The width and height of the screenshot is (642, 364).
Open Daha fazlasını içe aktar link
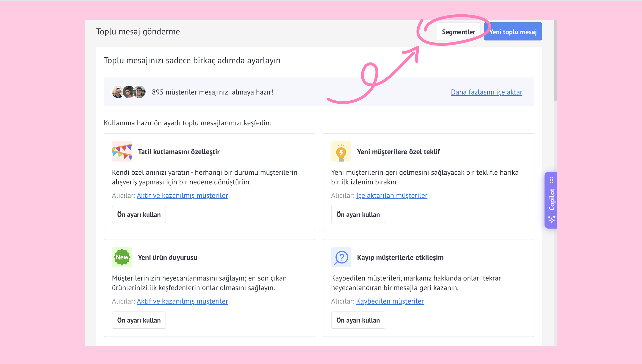[486, 92]
